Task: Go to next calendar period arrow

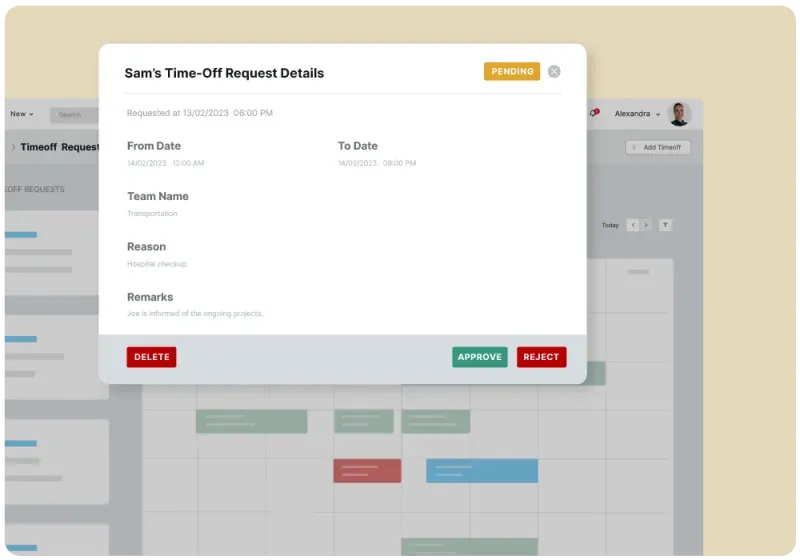Action: click(x=646, y=225)
